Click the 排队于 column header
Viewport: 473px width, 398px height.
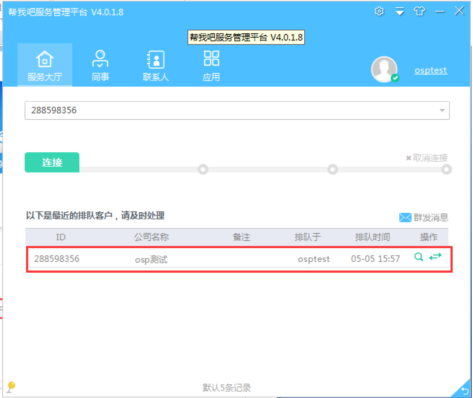click(307, 237)
